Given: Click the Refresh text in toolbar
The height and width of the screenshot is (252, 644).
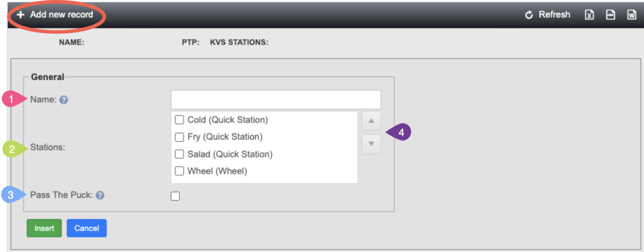Looking at the screenshot, I should point(554,15).
